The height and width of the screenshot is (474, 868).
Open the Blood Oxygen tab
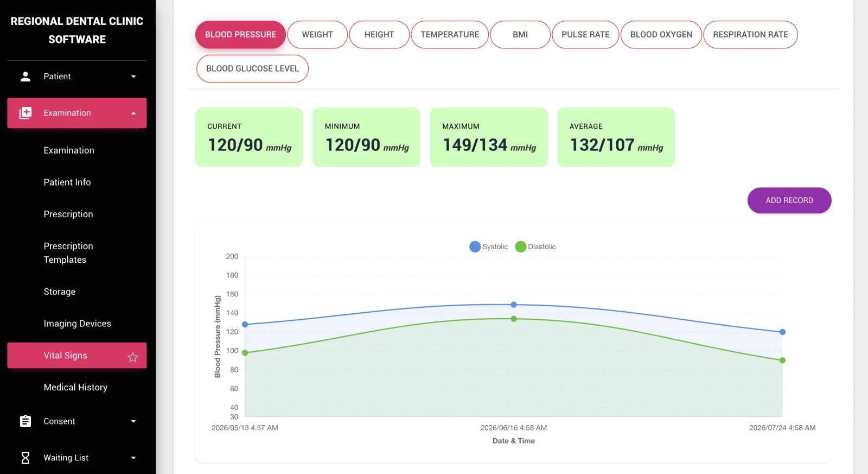tap(661, 35)
